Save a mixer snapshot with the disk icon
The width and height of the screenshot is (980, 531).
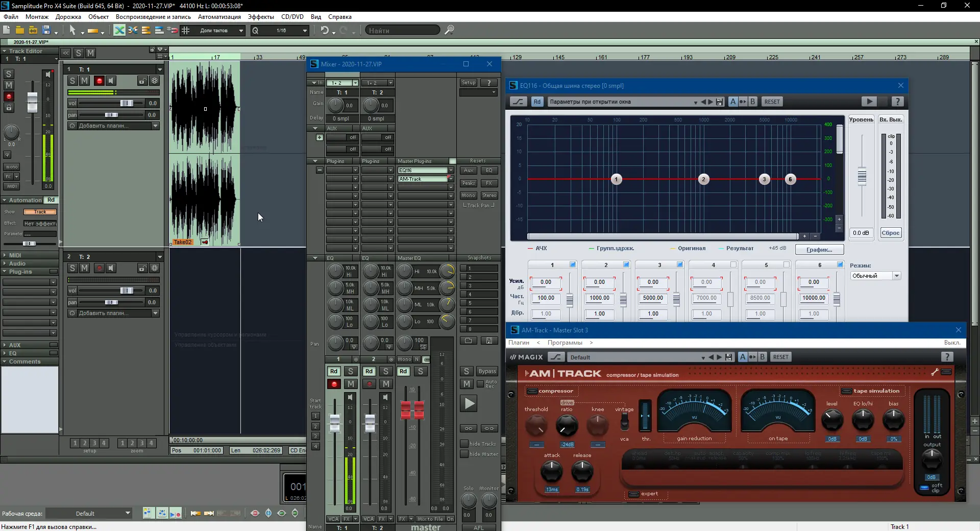[x=489, y=341]
